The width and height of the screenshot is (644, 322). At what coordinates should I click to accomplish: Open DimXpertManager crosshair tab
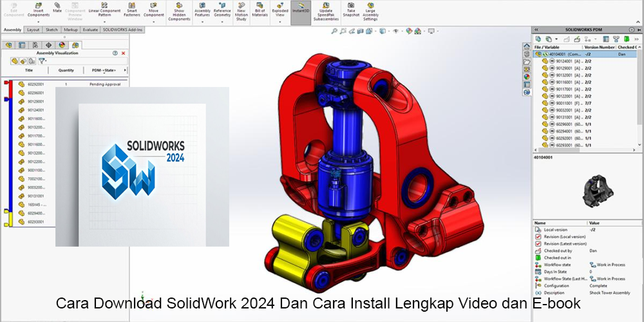48,45
